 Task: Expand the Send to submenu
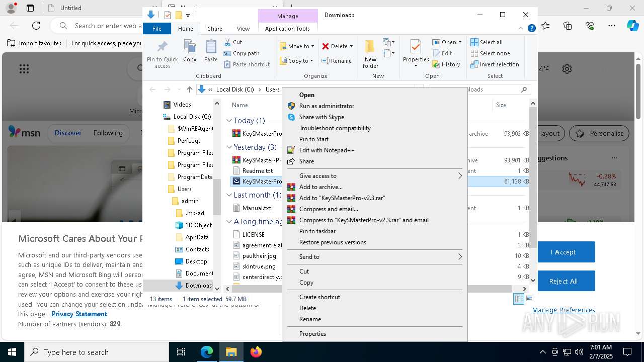pyautogui.click(x=374, y=257)
